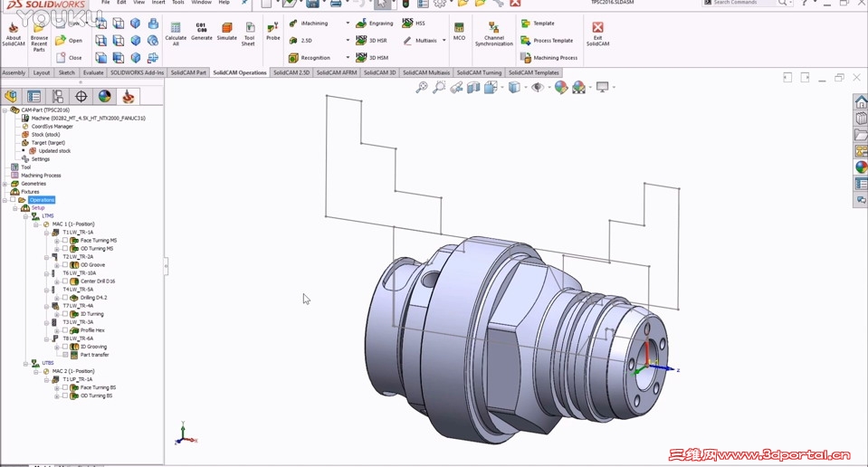Generate G-code with Generate button
Viewport: 868px width, 467px height.
pyautogui.click(x=202, y=32)
